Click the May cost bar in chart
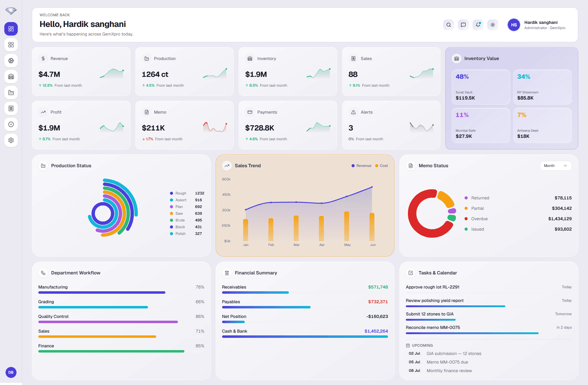 pyautogui.click(x=347, y=226)
